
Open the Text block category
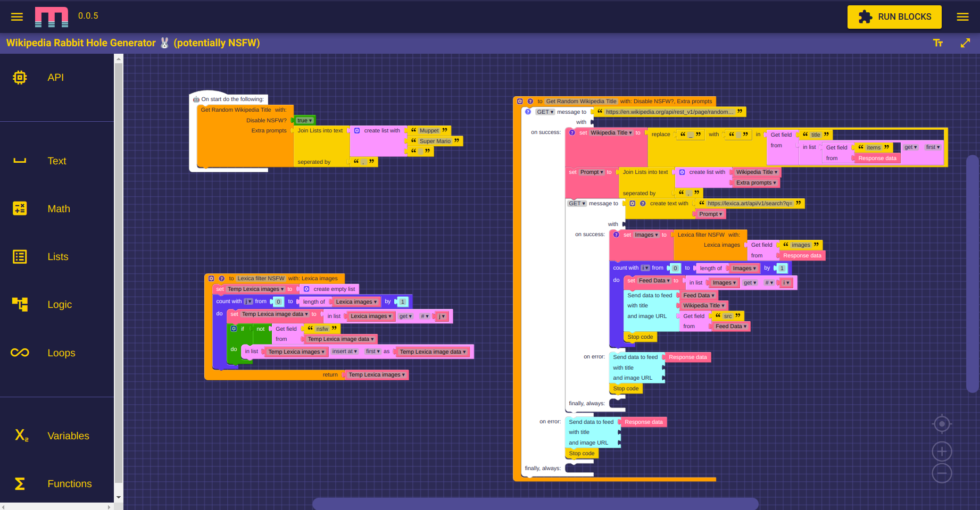tap(57, 161)
